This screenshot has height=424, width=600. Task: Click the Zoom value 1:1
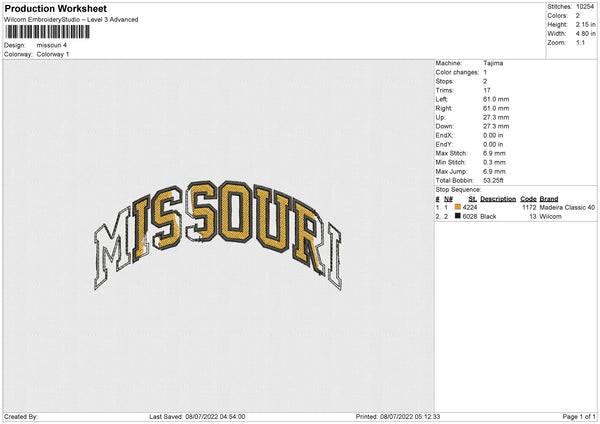(580, 42)
